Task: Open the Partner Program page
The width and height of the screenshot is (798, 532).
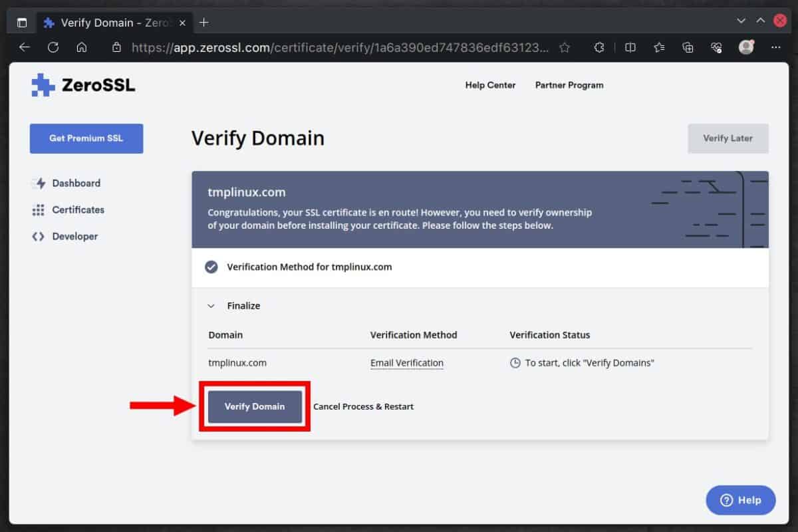Action: tap(569, 85)
